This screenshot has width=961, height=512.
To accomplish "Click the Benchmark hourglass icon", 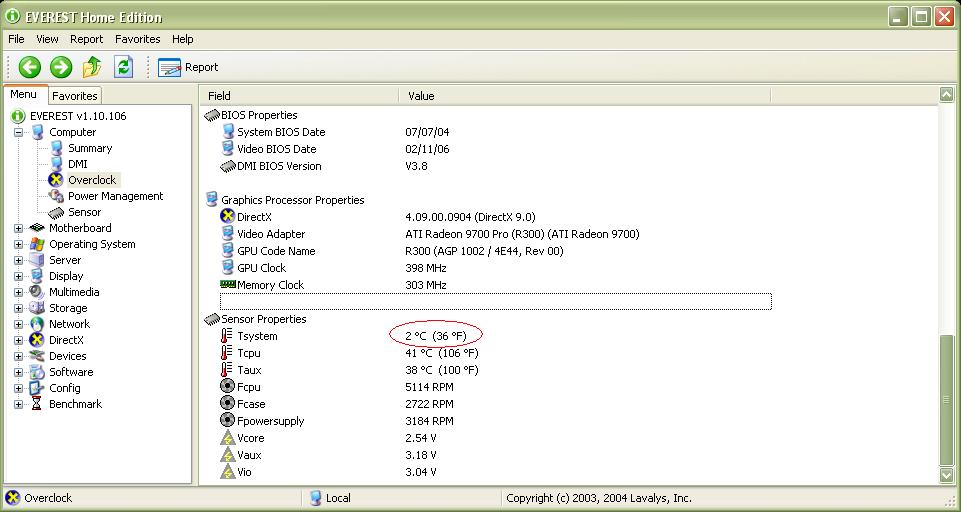I will [37, 403].
